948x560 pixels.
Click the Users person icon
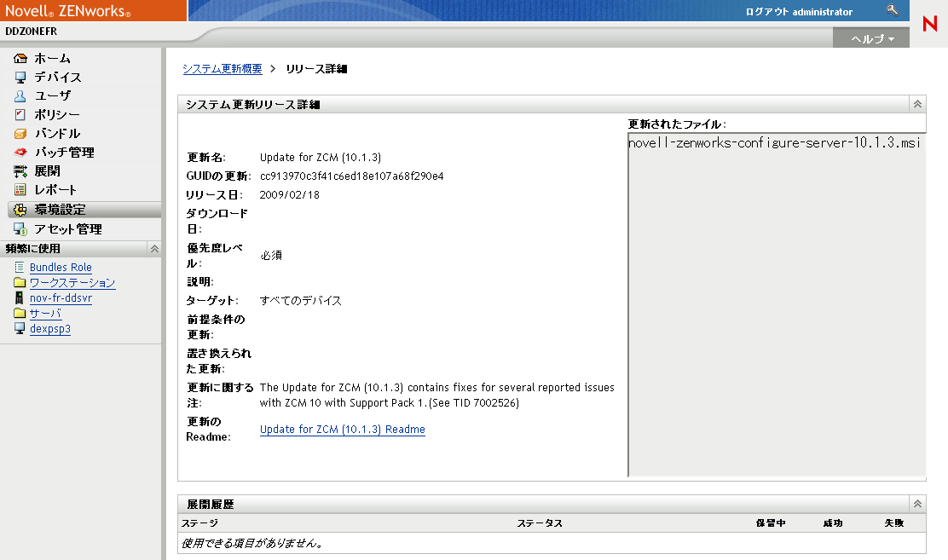tap(20, 96)
